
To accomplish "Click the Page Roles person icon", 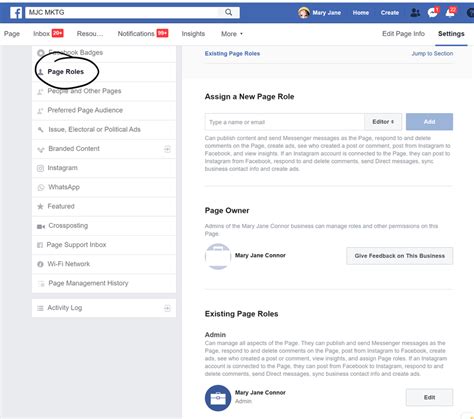I will click(40, 72).
